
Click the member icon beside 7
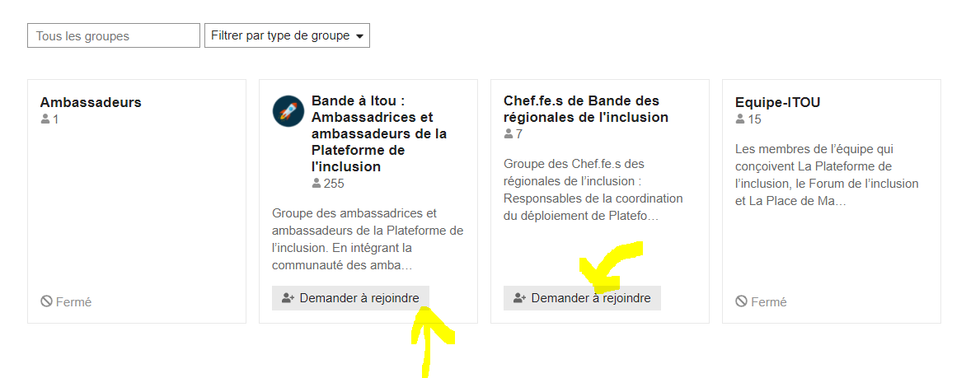click(508, 133)
